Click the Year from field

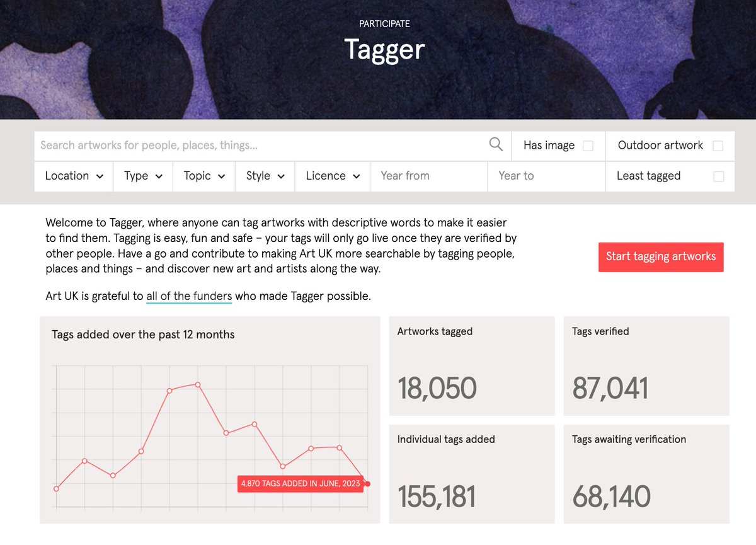429,176
